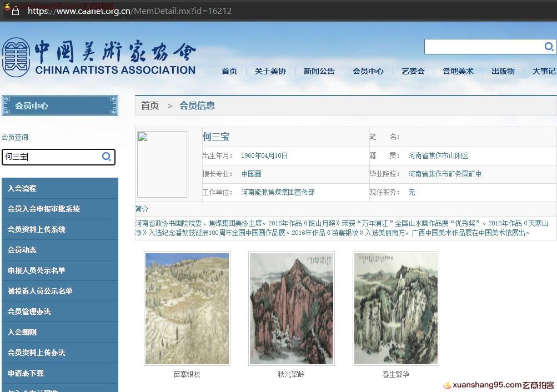Screen dimensions: 557x392
Task: Click the China Artists Association logo emblem
Action: [16, 57]
